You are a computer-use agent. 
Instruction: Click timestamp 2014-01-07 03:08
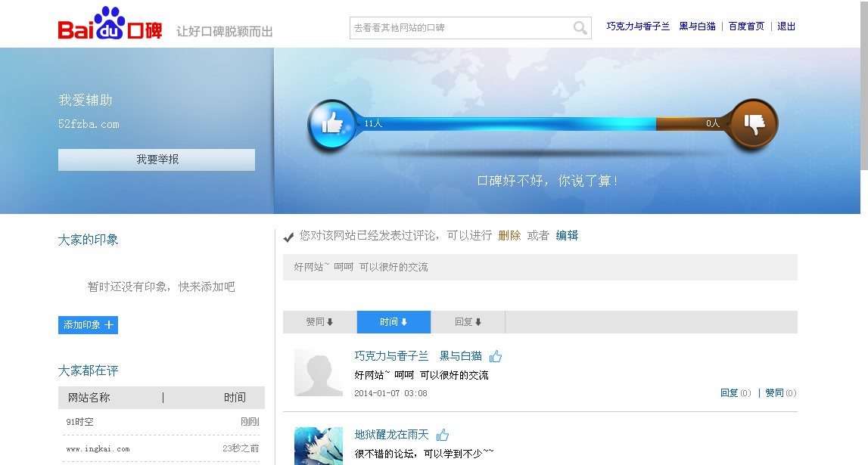(390, 394)
